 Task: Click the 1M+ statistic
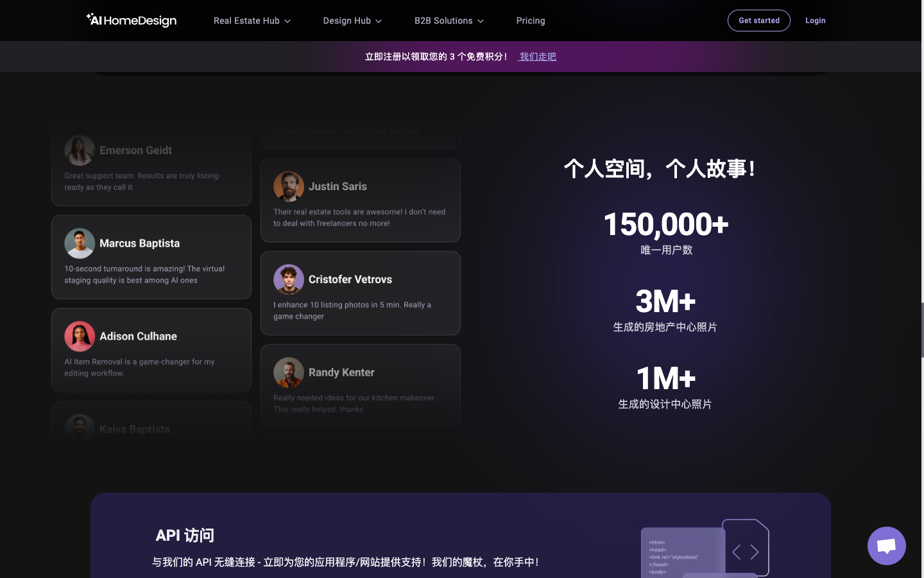[x=666, y=378]
